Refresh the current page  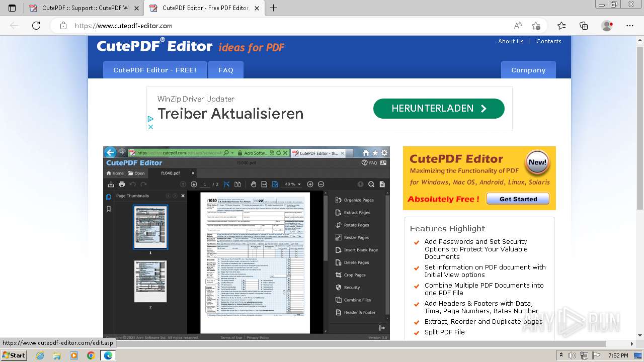click(36, 26)
